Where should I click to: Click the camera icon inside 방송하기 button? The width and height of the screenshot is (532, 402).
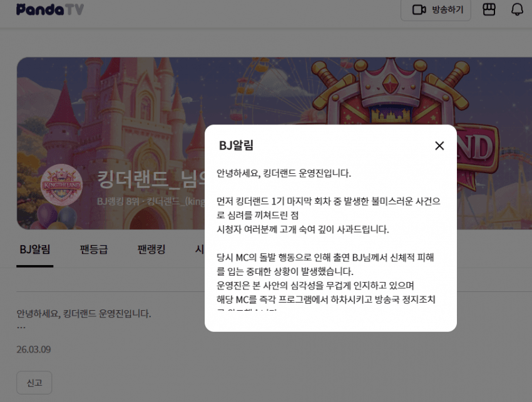[419, 9]
